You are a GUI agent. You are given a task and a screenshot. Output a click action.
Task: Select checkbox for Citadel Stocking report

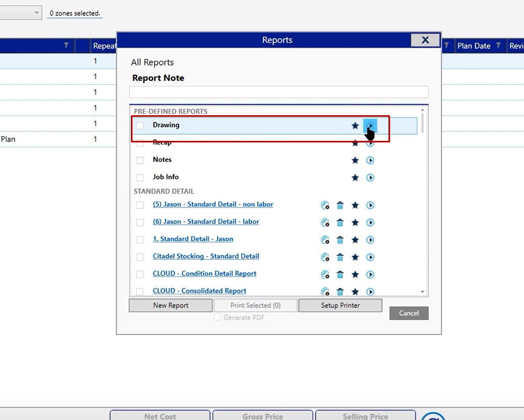tap(140, 257)
